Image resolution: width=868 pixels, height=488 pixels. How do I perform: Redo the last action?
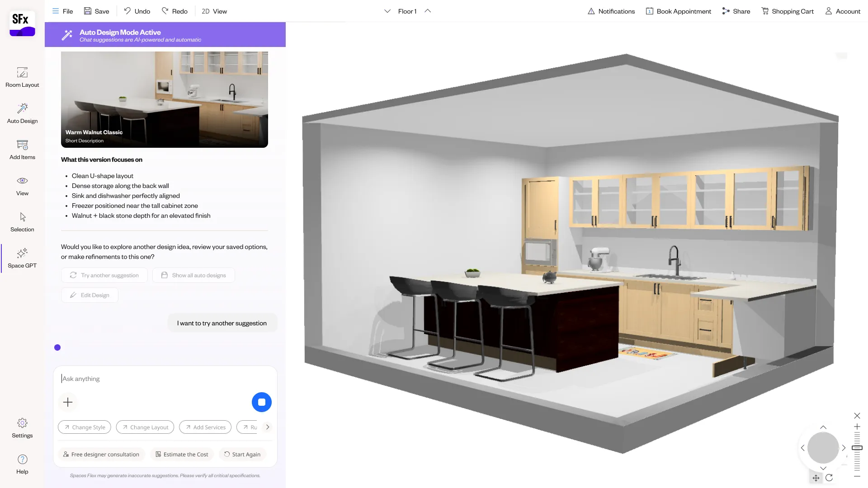click(x=175, y=11)
